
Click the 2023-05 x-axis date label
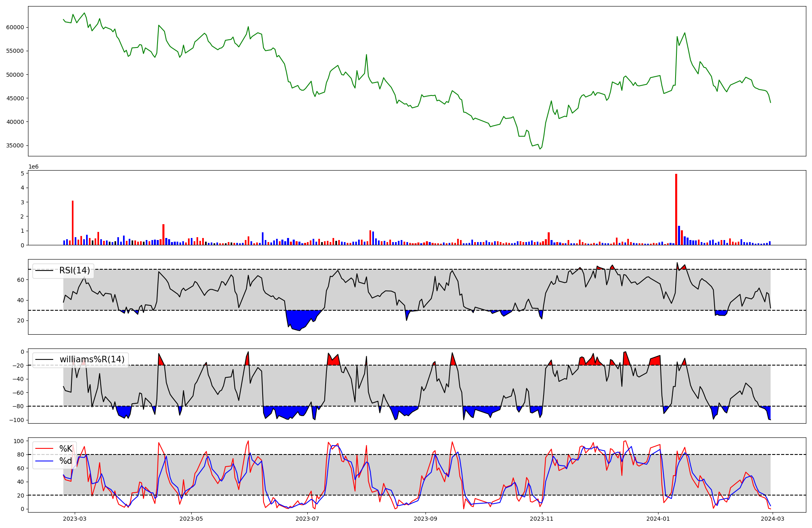point(191,519)
